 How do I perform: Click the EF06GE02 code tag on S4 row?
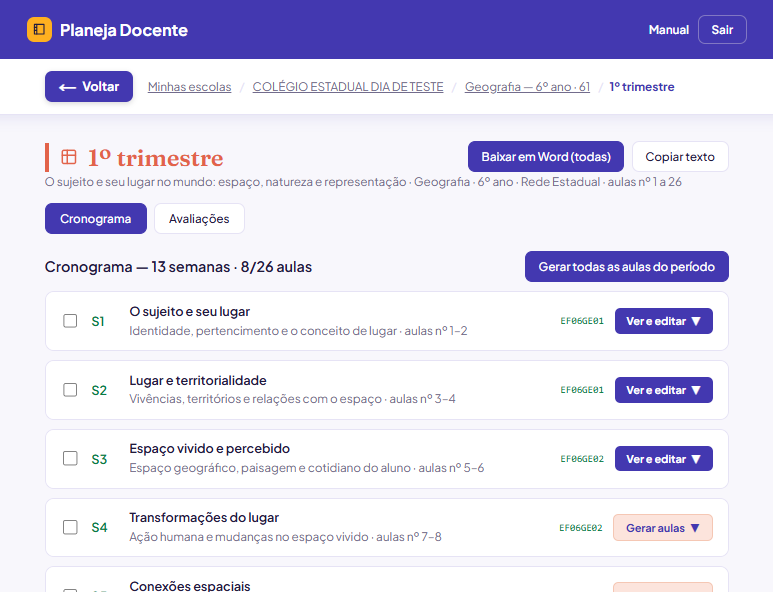581,528
